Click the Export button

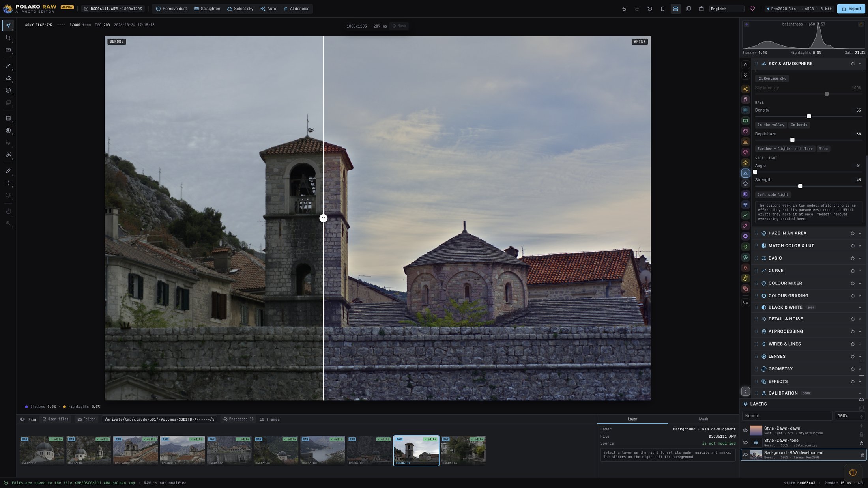pyautogui.click(x=851, y=9)
